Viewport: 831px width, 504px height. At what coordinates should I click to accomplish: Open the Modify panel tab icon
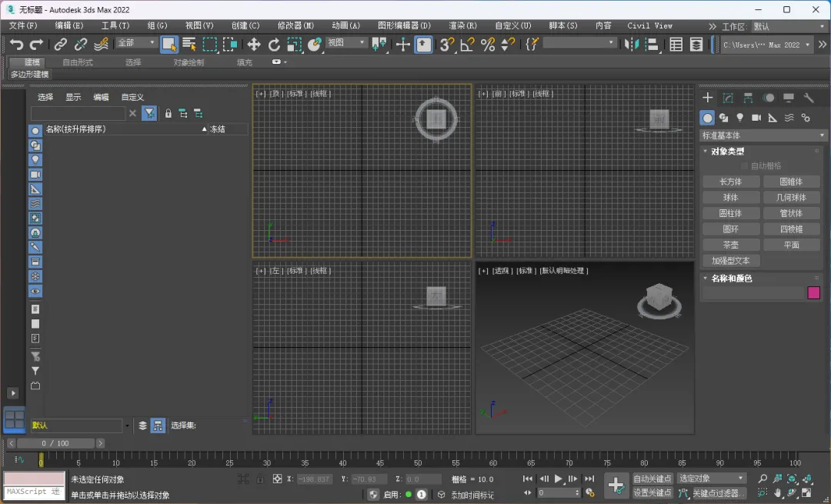pyautogui.click(x=728, y=98)
